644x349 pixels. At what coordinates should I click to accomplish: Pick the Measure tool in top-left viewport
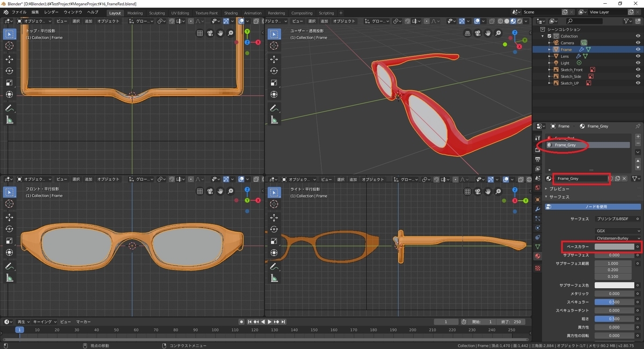click(9, 120)
